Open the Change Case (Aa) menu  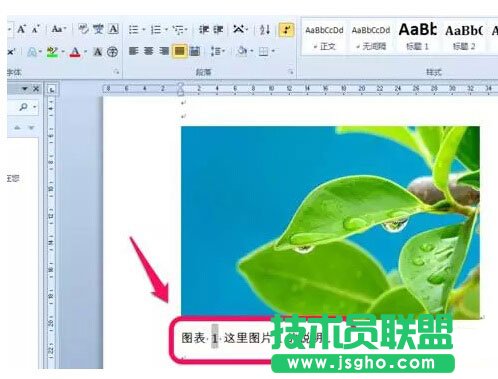pos(59,29)
